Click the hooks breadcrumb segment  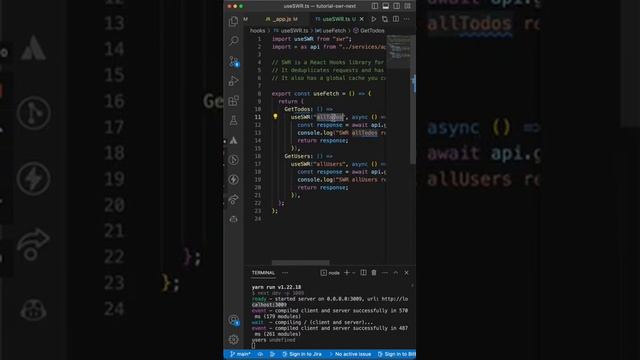tap(257, 31)
